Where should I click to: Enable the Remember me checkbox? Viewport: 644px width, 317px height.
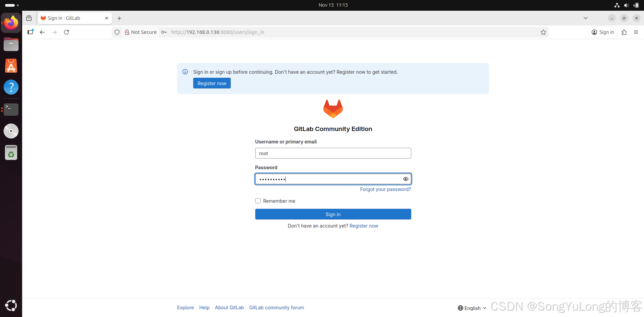[258, 201]
